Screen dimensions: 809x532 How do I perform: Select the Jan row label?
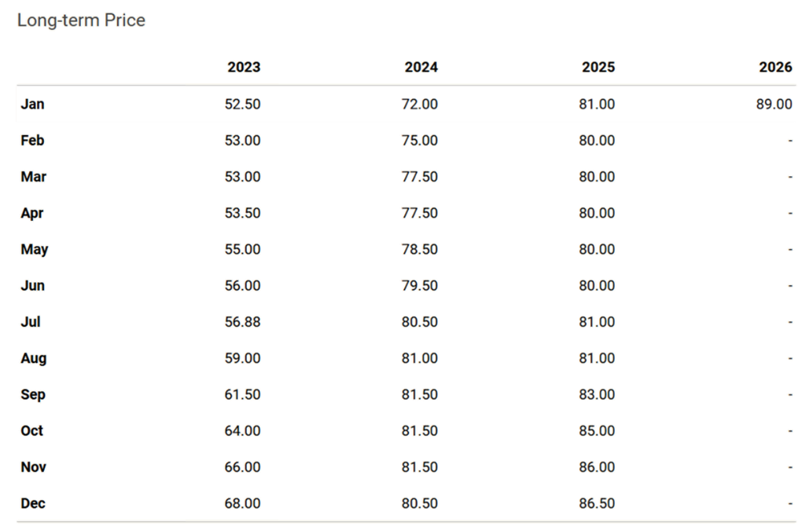32,105
